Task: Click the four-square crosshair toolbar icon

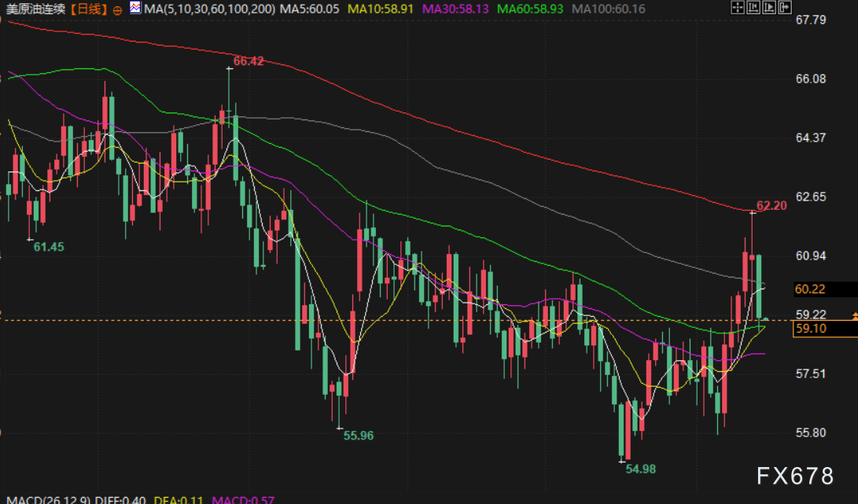Action: tap(737, 9)
